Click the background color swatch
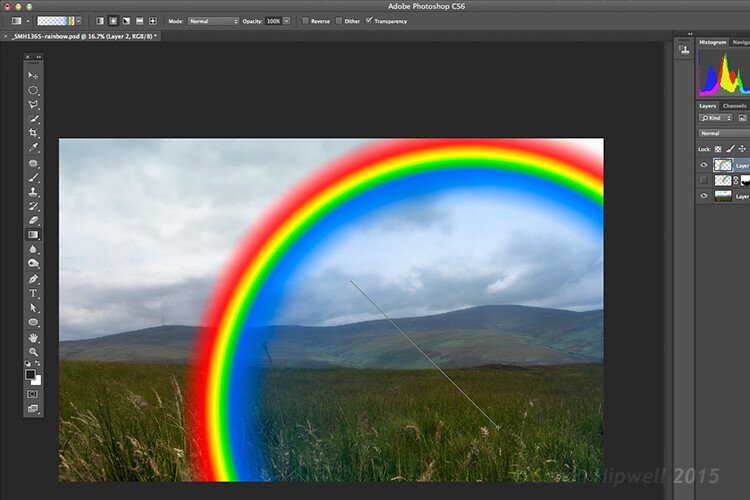 tap(38, 381)
